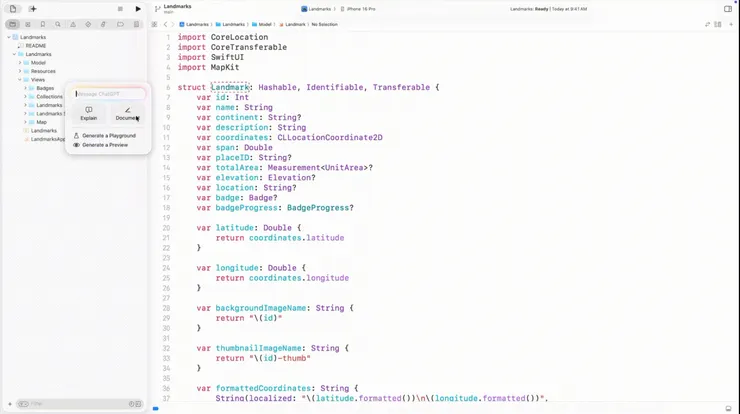Select Generate a Playground
740x414 pixels.
(105, 135)
